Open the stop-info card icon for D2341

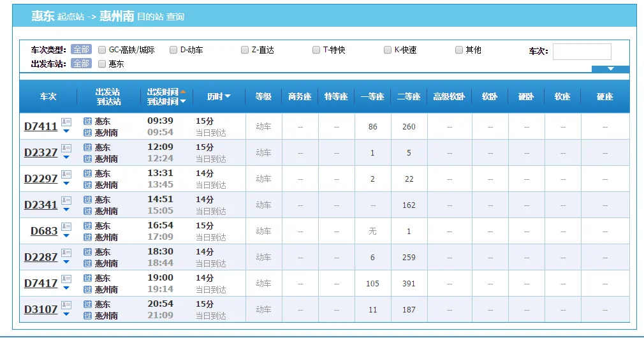coord(66,200)
